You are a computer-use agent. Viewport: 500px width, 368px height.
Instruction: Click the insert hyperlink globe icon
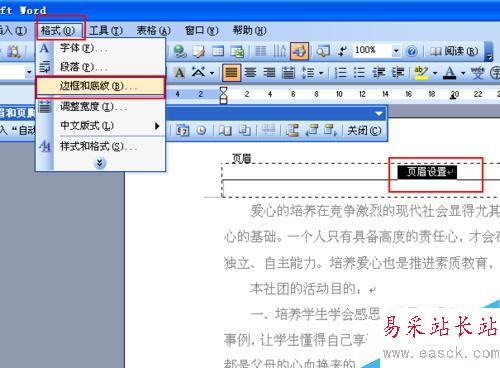(x=180, y=51)
